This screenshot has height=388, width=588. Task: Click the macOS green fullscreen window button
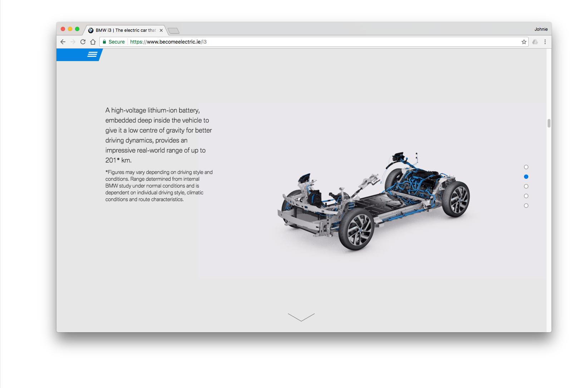tap(77, 29)
